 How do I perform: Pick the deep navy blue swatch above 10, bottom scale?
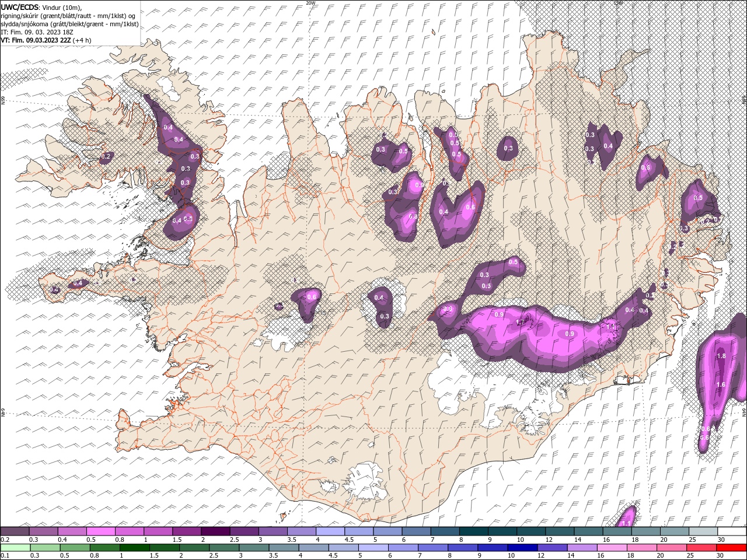pyautogui.click(x=522, y=548)
